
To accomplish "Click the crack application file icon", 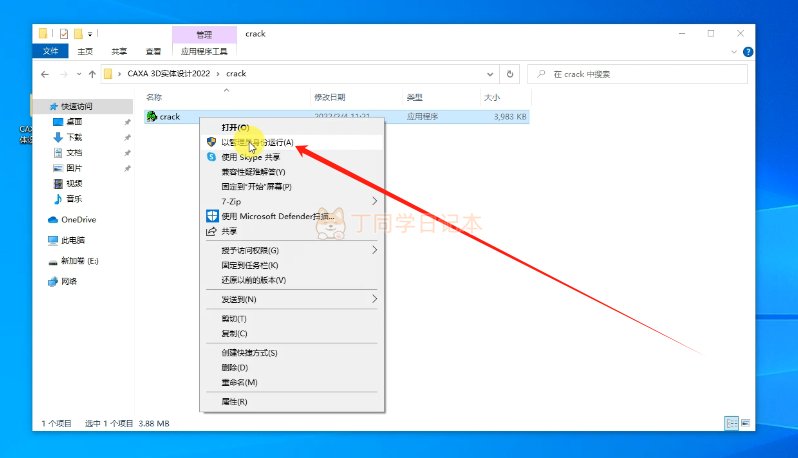I will click(152, 117).
